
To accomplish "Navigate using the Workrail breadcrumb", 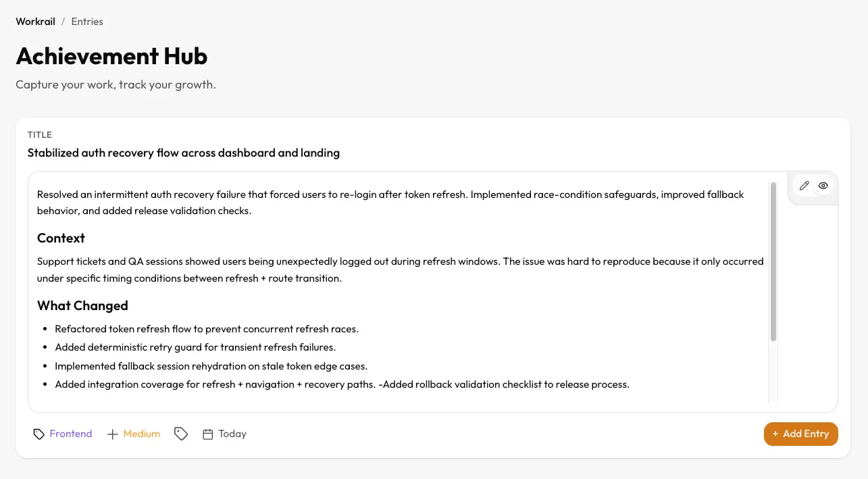I will pos(35,21).
